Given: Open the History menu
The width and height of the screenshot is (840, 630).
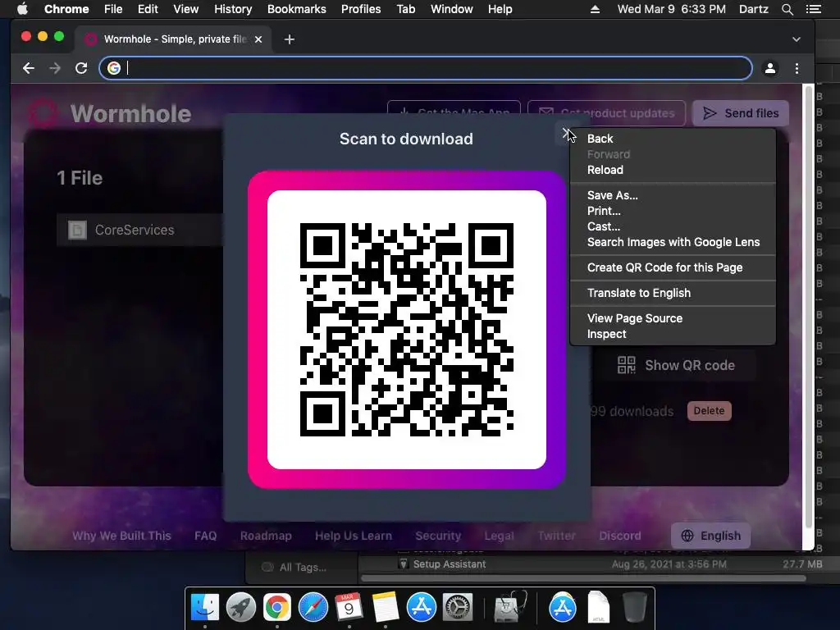Looking at the screenshot, I should 233,9.
